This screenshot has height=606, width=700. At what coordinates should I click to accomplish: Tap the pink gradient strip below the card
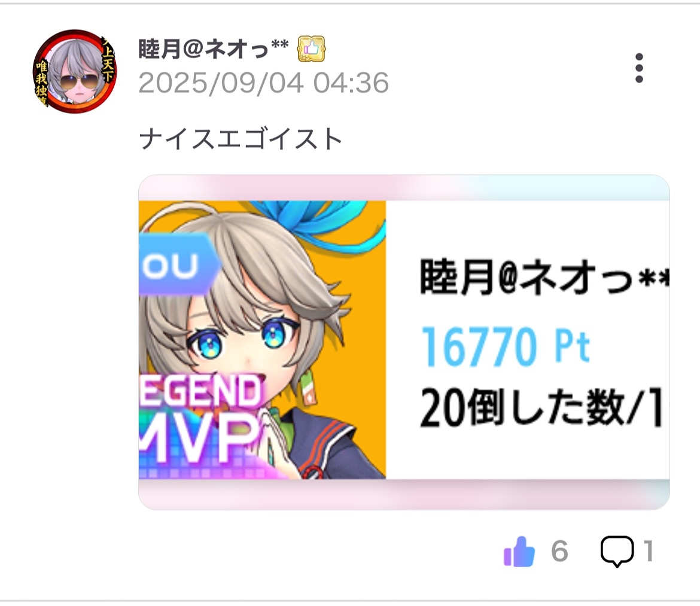click(x=404, y=495)
